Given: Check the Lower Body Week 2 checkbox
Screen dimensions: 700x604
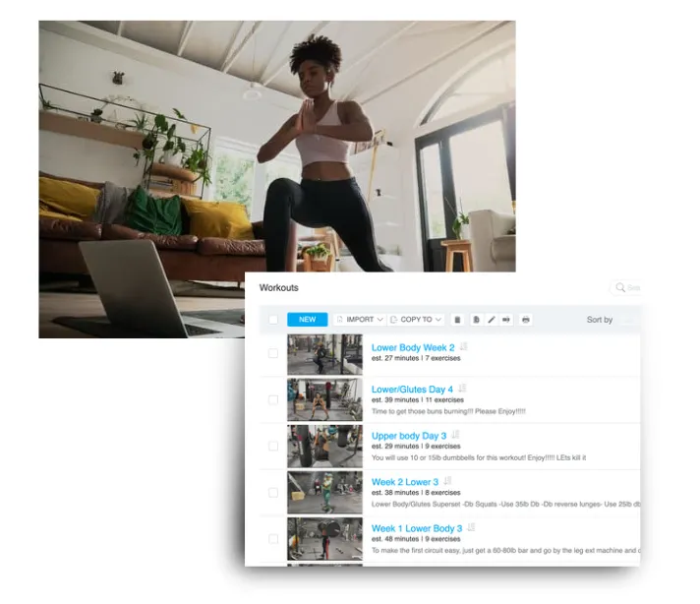Looking at the screenshot, I should pyautogui.click(x=273, y=353).
